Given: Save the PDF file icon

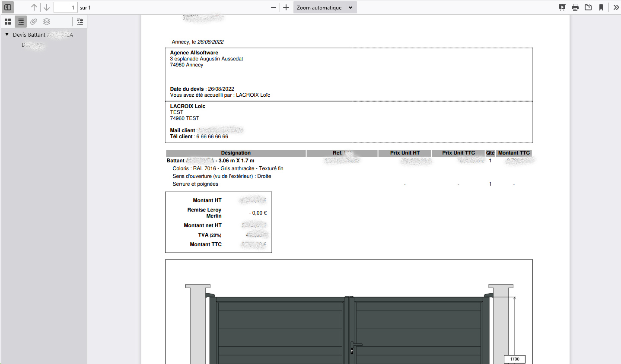Looking at the screenshot, I should (x=588, y=7).
